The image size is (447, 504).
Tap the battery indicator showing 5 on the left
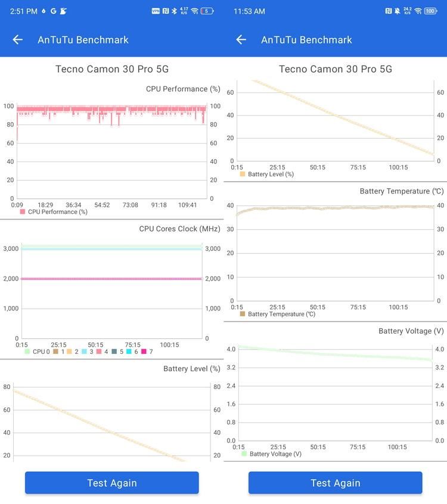pos(207,11)
